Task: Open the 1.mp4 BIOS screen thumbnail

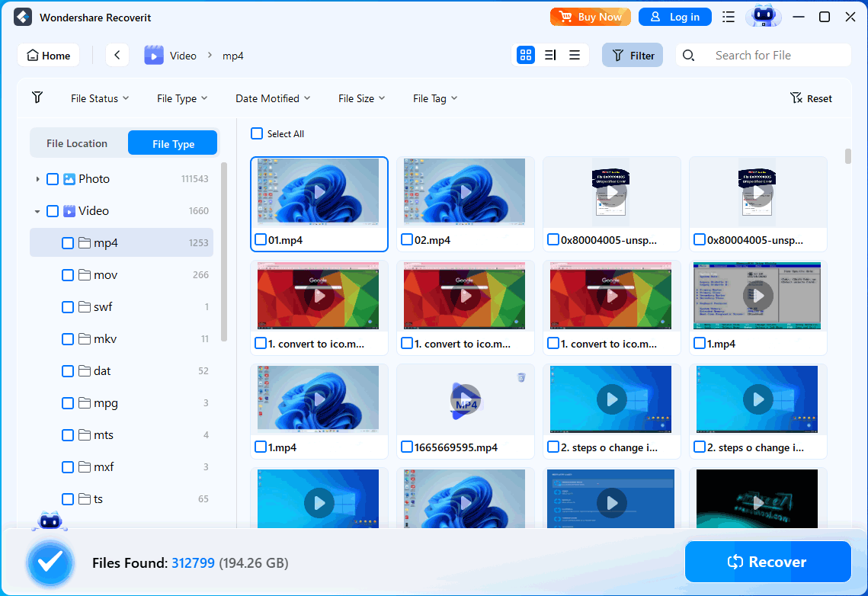Action: [757, 296]
